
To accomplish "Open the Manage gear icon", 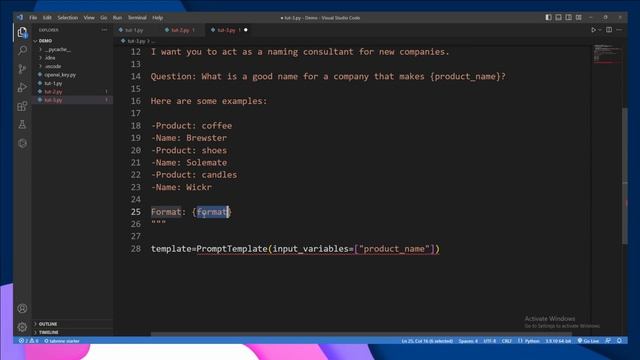I will [22, 327].
